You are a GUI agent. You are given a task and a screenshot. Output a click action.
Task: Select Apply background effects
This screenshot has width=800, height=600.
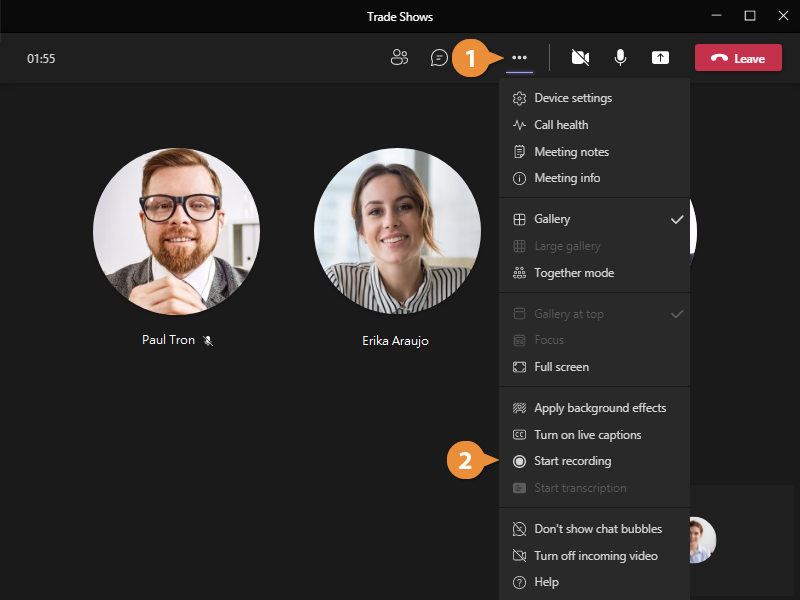pyautogui.click(x=600, y=407)
